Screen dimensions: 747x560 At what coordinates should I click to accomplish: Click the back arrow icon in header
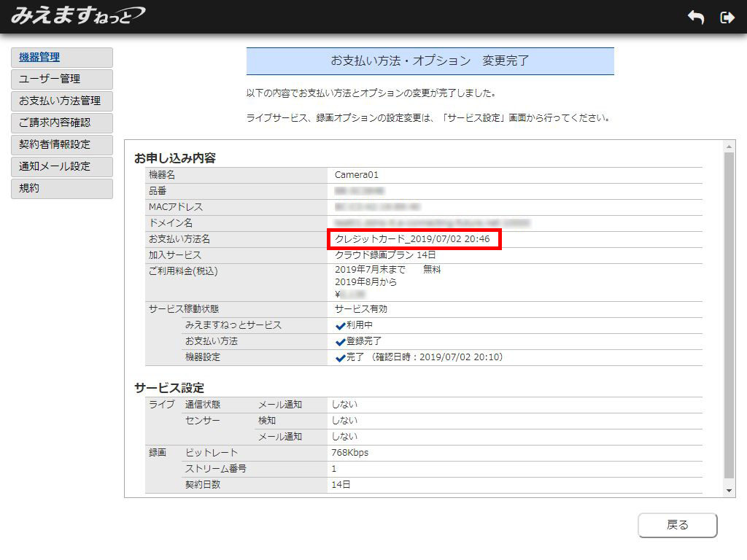(x=696, y=17)
